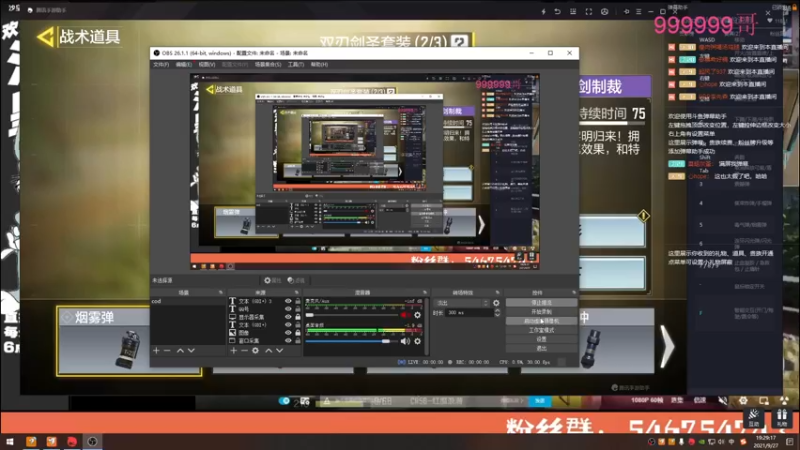Open source properties via sources toolbar gear

coord(255,351)
